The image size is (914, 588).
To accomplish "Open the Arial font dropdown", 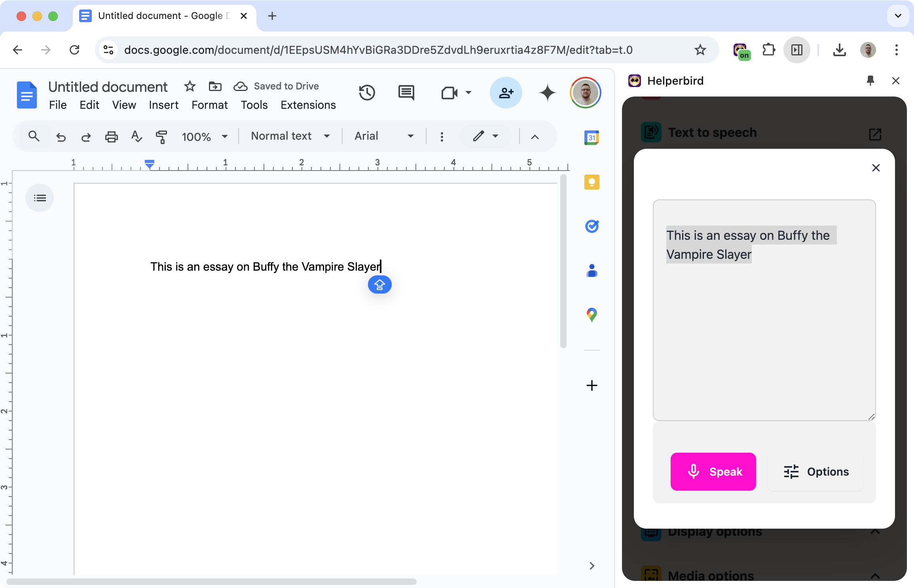I will [x=383, y=136].
